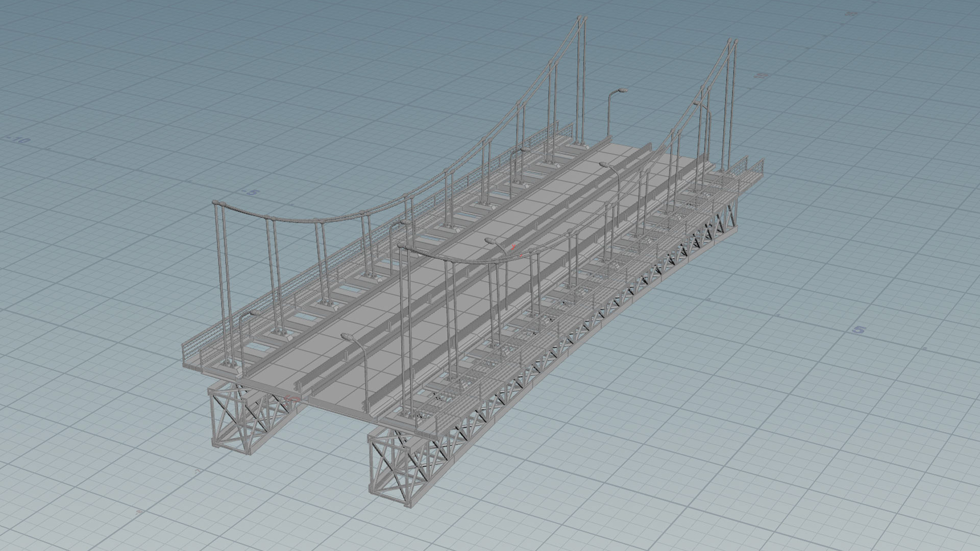Screen dimensions: 980x551
Task: Click the red mark on front deck edge
Action: click(x=292, y=397)
